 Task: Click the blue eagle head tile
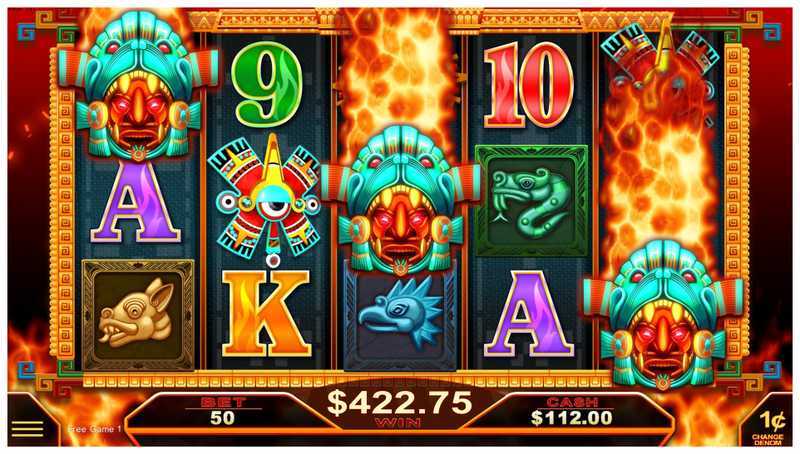tap(400, 319)
